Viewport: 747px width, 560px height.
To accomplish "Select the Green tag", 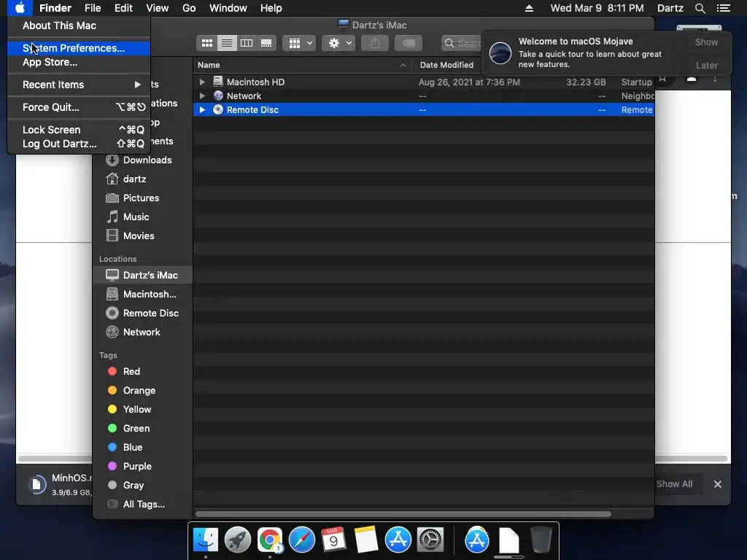I will 142,429.
